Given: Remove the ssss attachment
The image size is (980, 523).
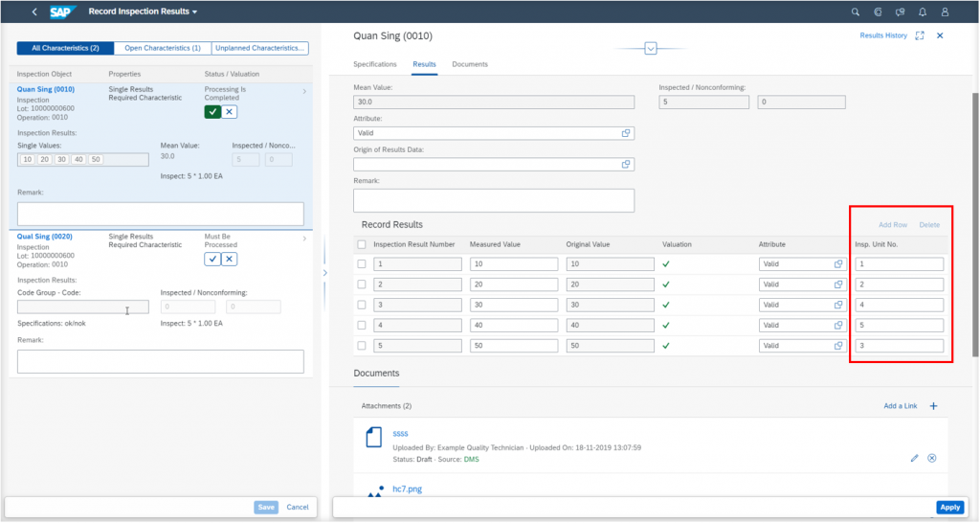Looking at the screenshot, I should click(x=932, y=459).
